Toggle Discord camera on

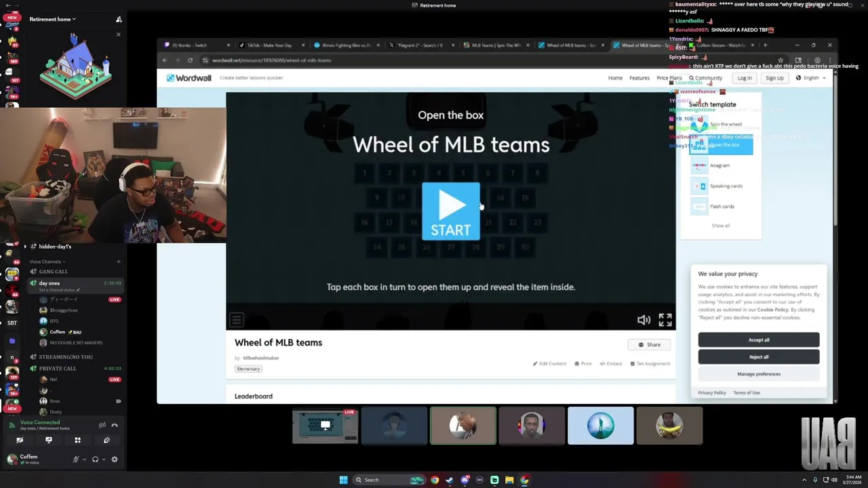(20, 441)
